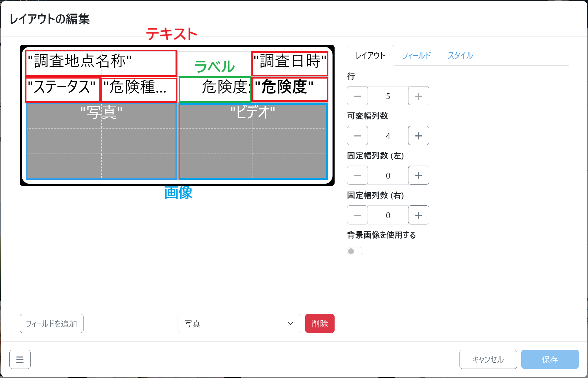This screenshot has height=378, width=588.
Task: Open the 写真 field dropdown
Action: click(239, 324)
